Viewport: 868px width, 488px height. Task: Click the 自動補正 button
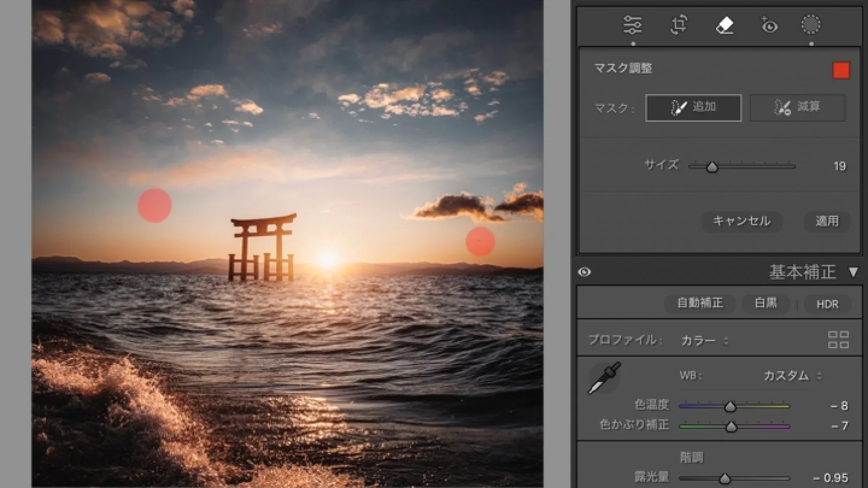tap(700, 304)
